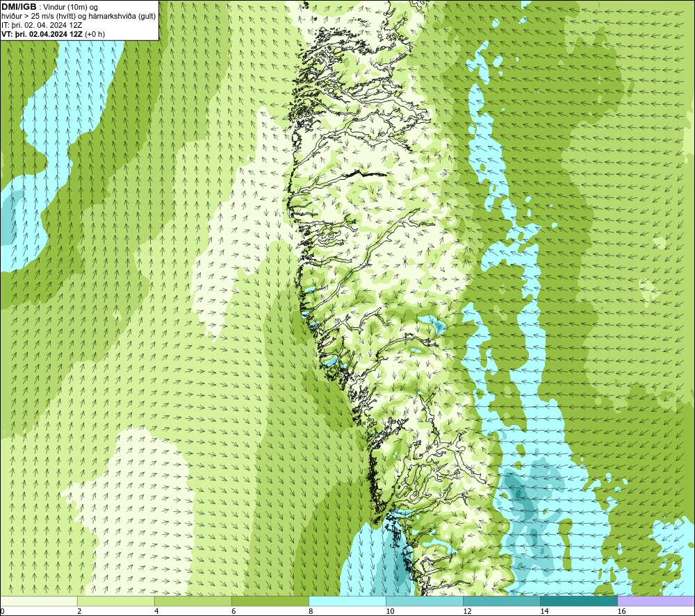Click the IT: þri. 02. 04. 2024 12Z line
The height and width of the screenshot is (616, 695).
coord(42,25)
